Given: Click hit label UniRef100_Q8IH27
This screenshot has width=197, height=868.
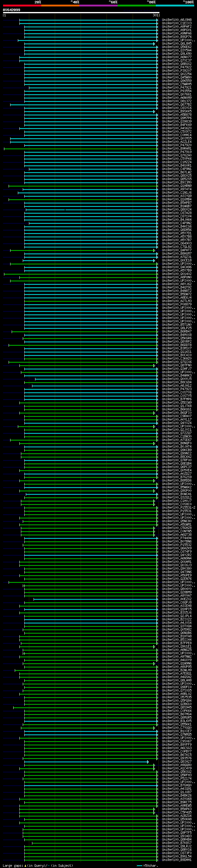Looking at the screenshot, I should click(x=177, y=761).
